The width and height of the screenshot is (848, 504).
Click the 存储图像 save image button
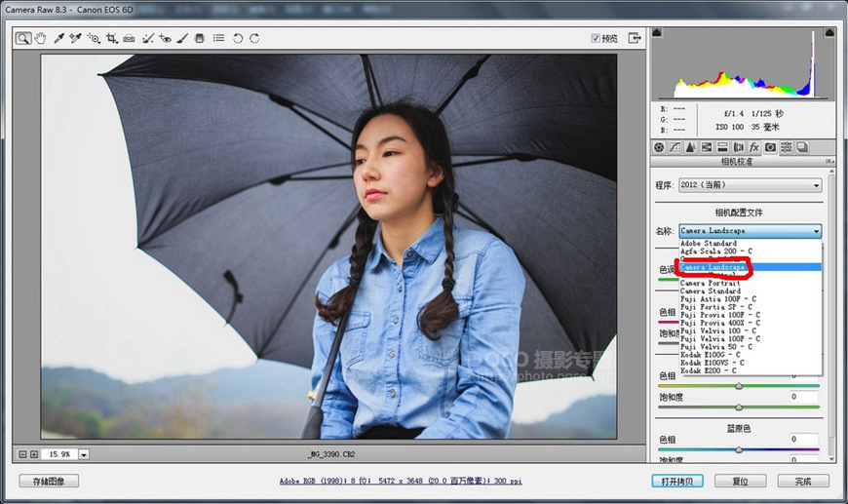[49, 481]
